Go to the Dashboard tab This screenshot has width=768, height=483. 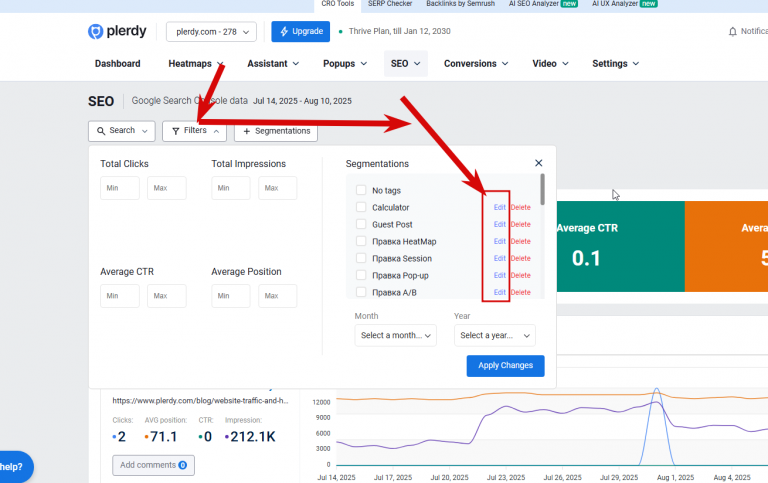pyautogui.click(x=118, y=64)
